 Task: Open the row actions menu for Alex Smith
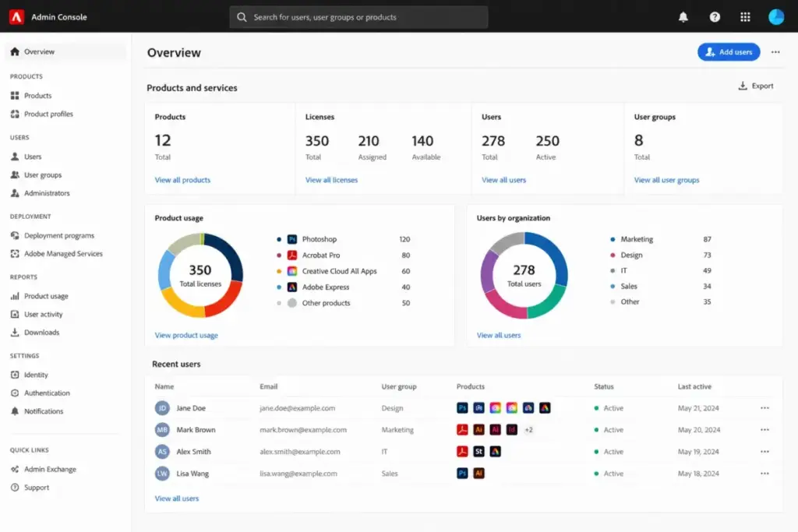(x=764, y=452)
